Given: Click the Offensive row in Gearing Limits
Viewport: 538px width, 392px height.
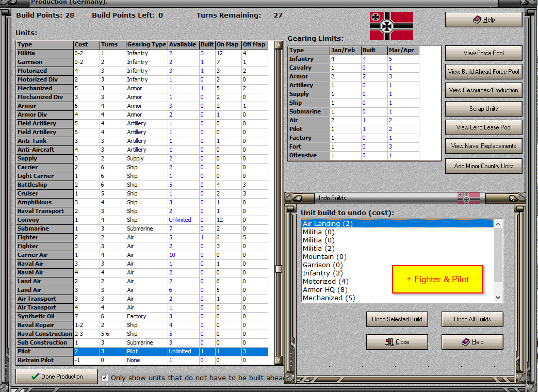Looking at the screenshot, I should click(353, 155).
